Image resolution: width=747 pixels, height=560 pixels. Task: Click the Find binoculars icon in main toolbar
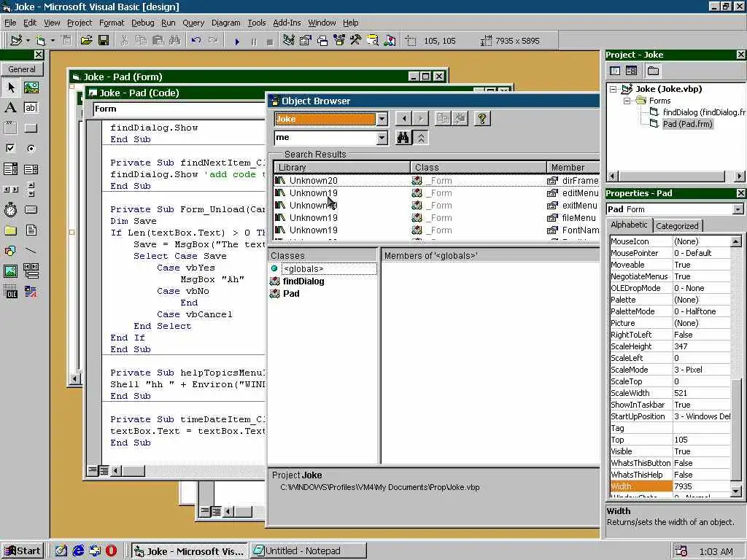point(175,41)
